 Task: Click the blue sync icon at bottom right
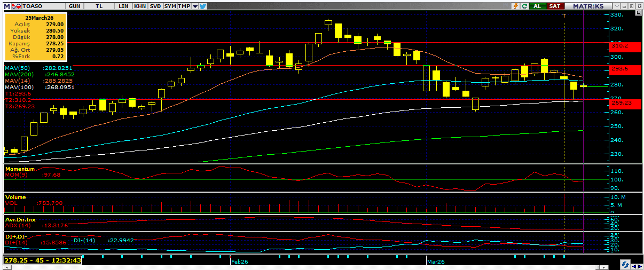(x=624, y=265)
